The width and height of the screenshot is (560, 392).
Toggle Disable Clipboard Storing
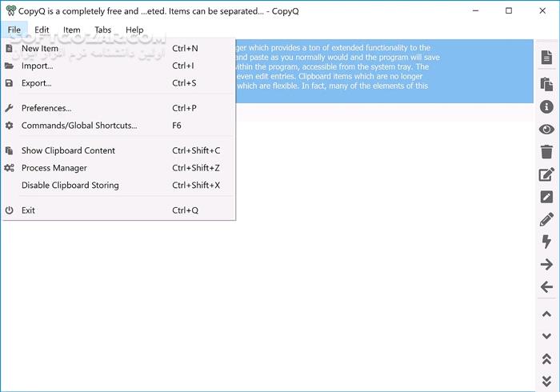point(118,186)
